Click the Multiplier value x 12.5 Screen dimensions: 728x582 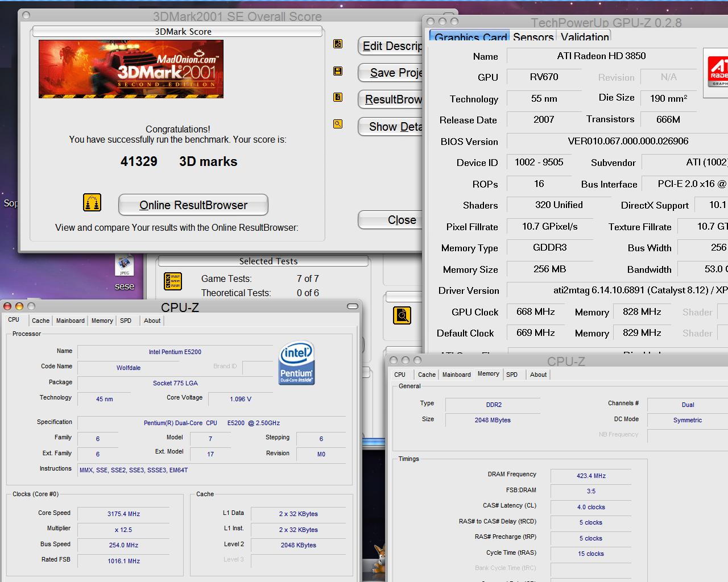point(123,530)
